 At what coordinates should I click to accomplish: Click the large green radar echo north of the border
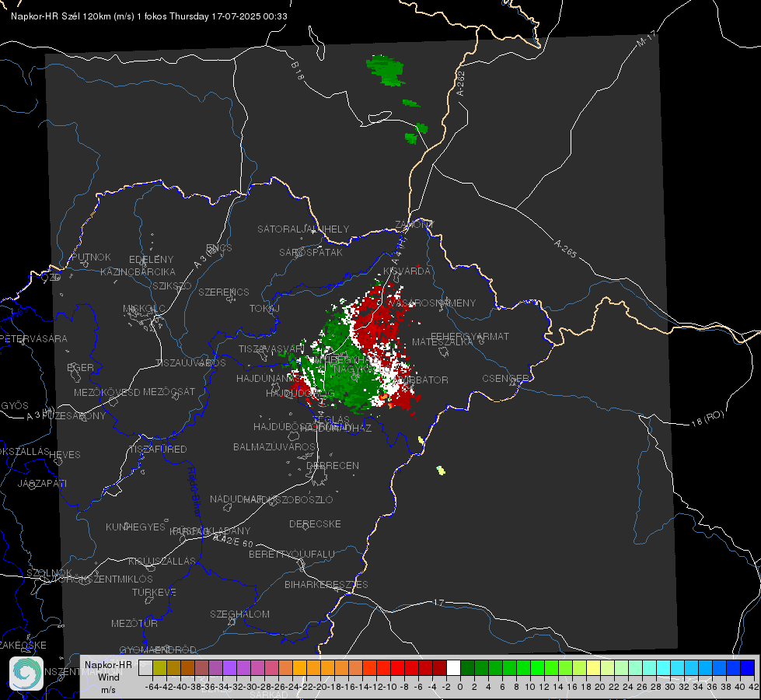click(386, 71)
